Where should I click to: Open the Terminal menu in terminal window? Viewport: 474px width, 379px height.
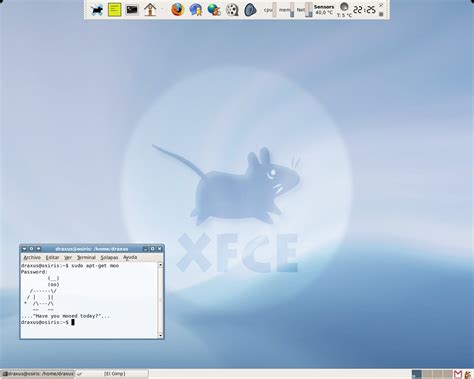pos(86,257)
